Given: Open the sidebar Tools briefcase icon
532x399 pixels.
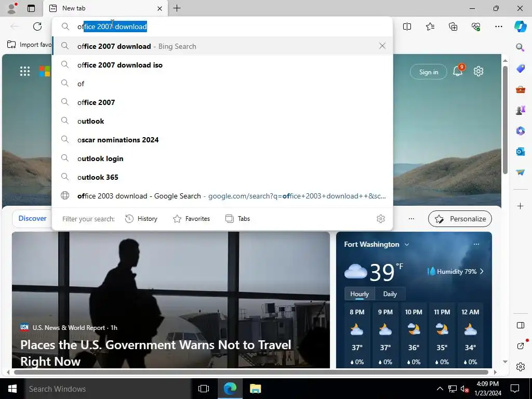Looking at the screenshot, I should [520, 89].
